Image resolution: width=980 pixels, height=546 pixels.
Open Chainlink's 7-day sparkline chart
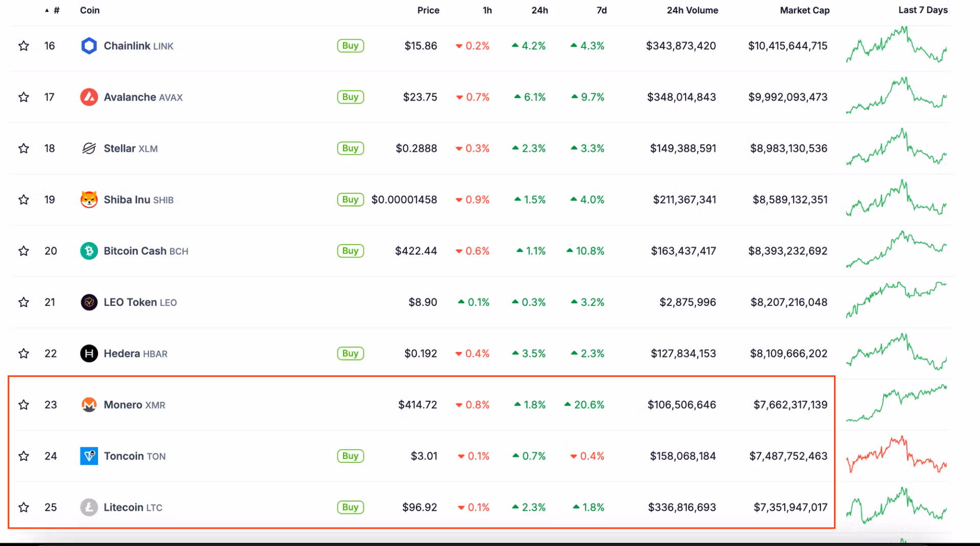896,45
